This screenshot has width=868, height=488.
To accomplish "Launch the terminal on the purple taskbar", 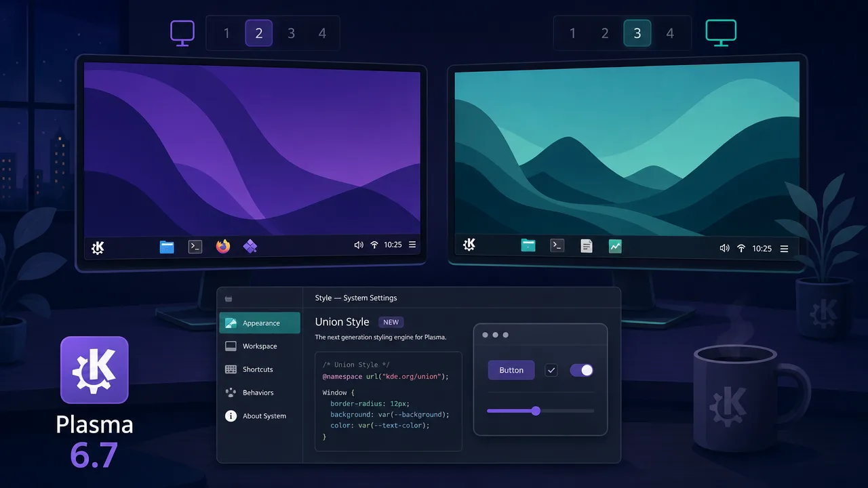I will [x=195, y=247].
